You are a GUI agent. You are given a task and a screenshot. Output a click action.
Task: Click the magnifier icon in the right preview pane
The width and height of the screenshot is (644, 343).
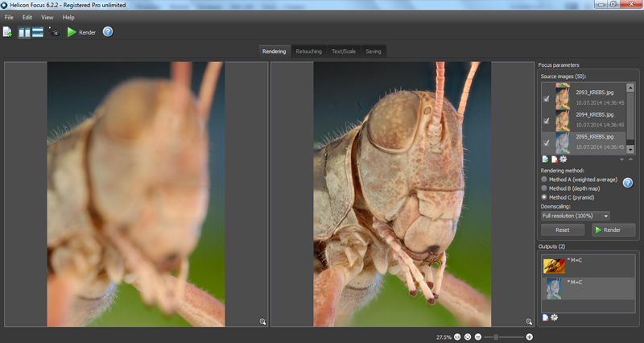click(529, 321)
